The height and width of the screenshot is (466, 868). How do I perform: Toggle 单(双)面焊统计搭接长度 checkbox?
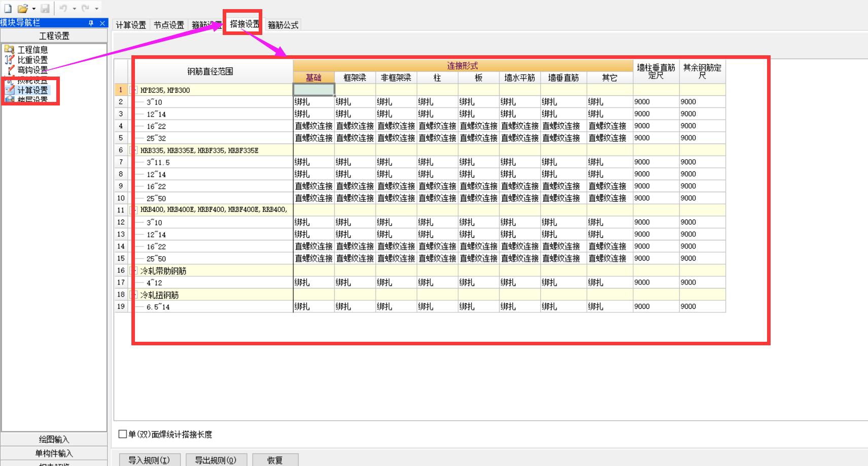(122, 434)
